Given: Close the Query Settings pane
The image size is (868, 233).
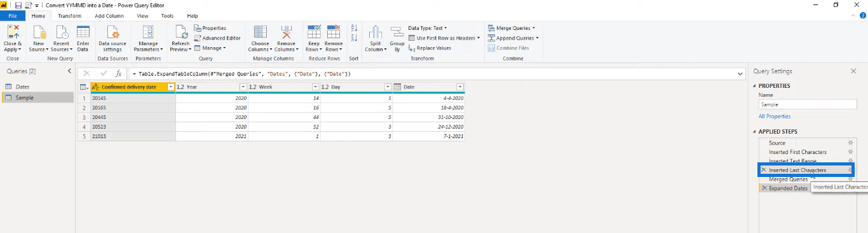Looking at the screenshot, I should click(853, 71).
